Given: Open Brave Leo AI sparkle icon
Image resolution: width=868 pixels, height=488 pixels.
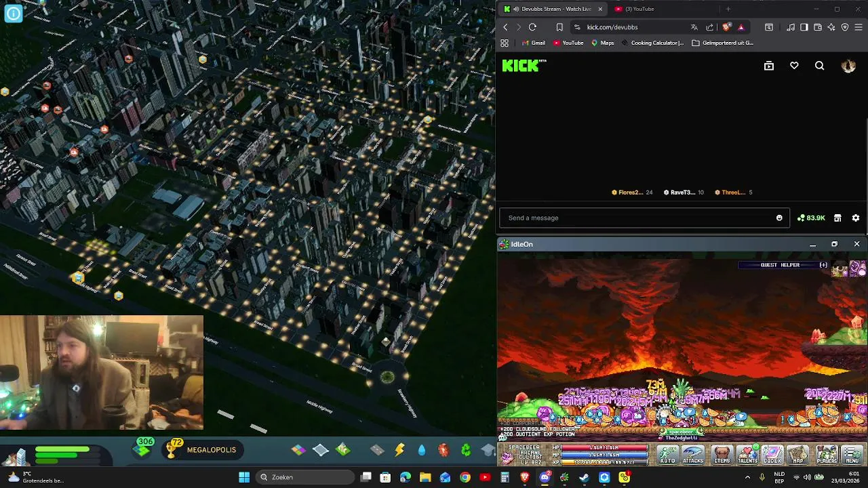Looking at the screenshot, I should (x=831, y=27).
